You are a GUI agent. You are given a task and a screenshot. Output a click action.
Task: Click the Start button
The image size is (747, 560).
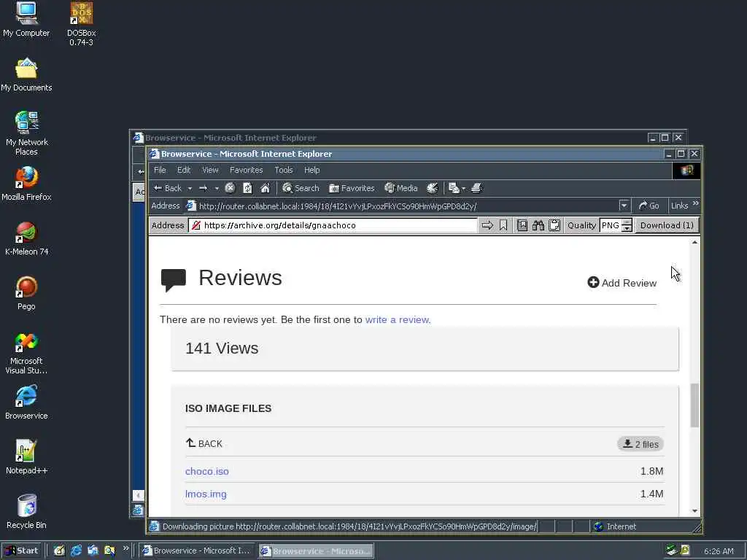point(22,551)
